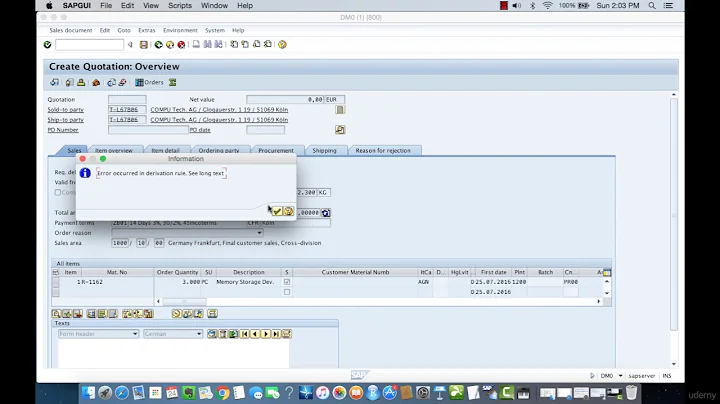The height and width of the screenshot is (404, 720).
Task: Switch to the Procurement tab
Action: tap(276, 151)
